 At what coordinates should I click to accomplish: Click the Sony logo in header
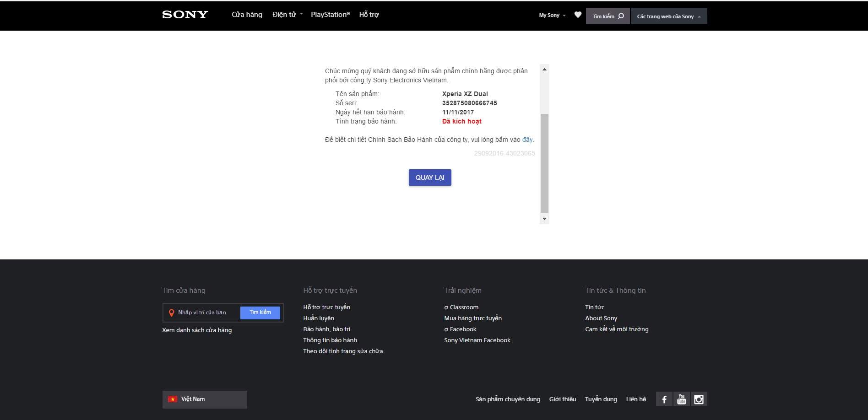tap(185, 15)
